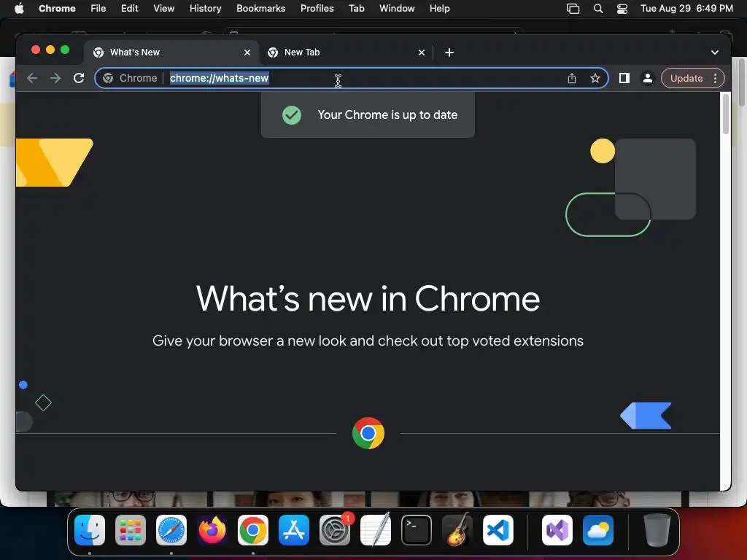Open GarageBand from the Dock
This screenshot has width=747, height=560.
point(457,530)
